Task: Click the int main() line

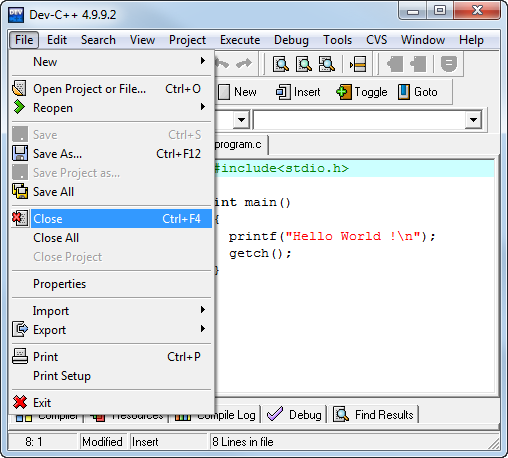Action: click(252, 202)
